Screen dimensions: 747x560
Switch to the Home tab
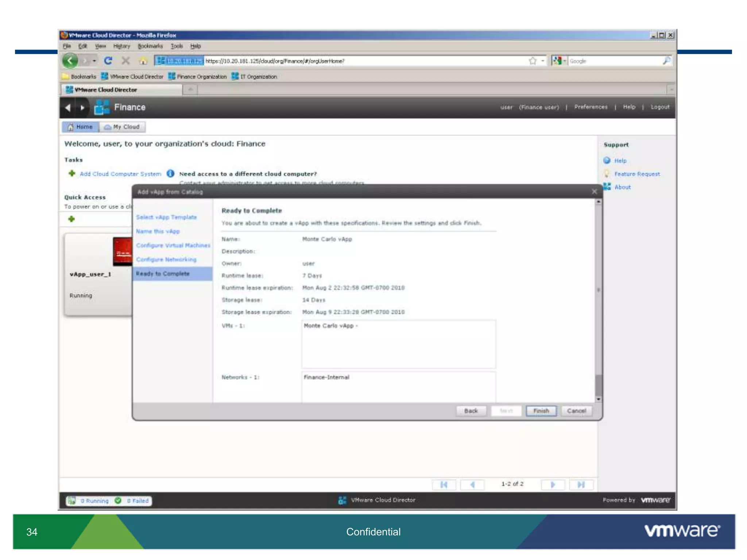coord(81,127)
